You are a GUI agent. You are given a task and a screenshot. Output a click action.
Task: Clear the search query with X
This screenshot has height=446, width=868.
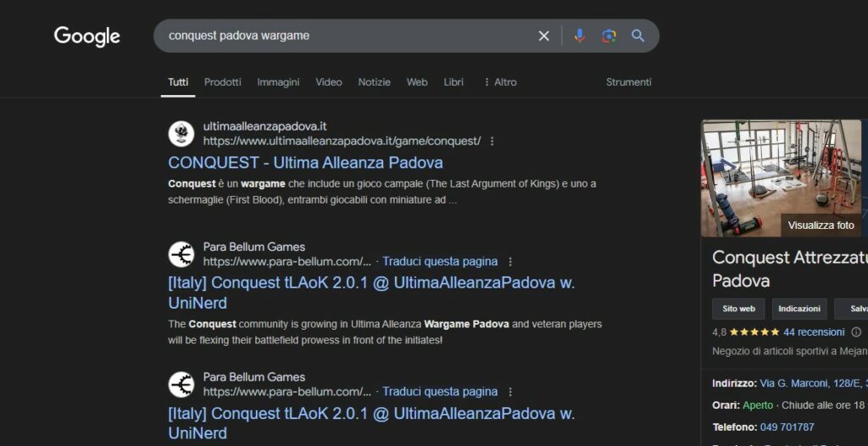pos(543,36)
